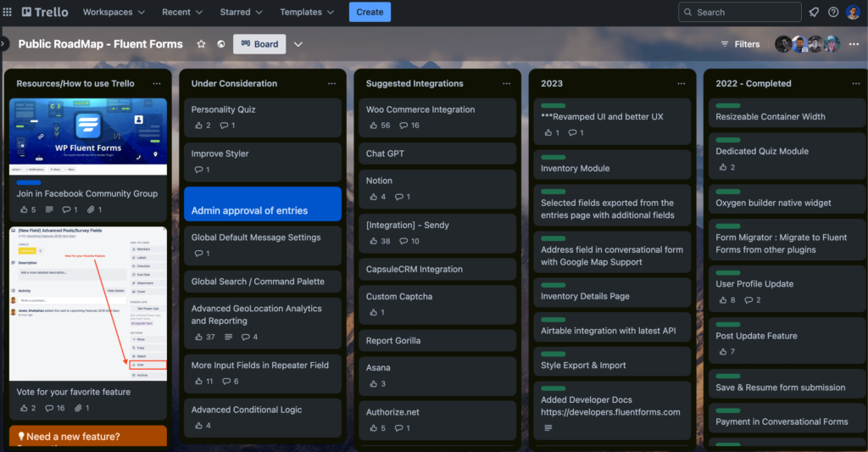Open the Global Default Message Settings card
The image size is (868, 452).
coord(263,245)
